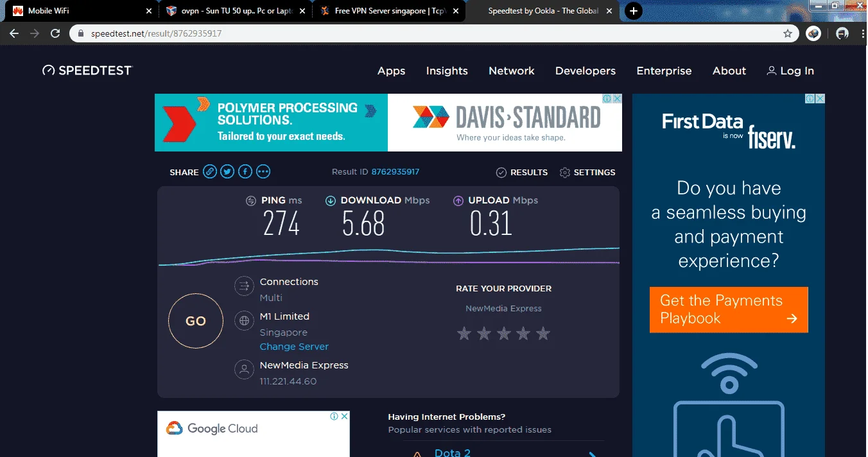Click the IP address 111.221.44.60

point(288,381)
